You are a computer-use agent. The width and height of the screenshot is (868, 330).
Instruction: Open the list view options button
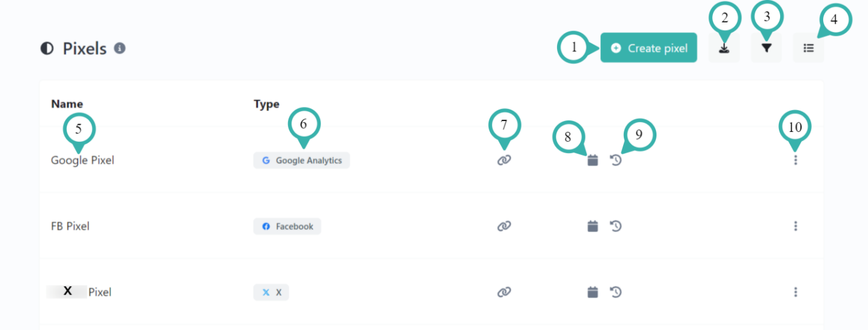[x=808, y=48]
